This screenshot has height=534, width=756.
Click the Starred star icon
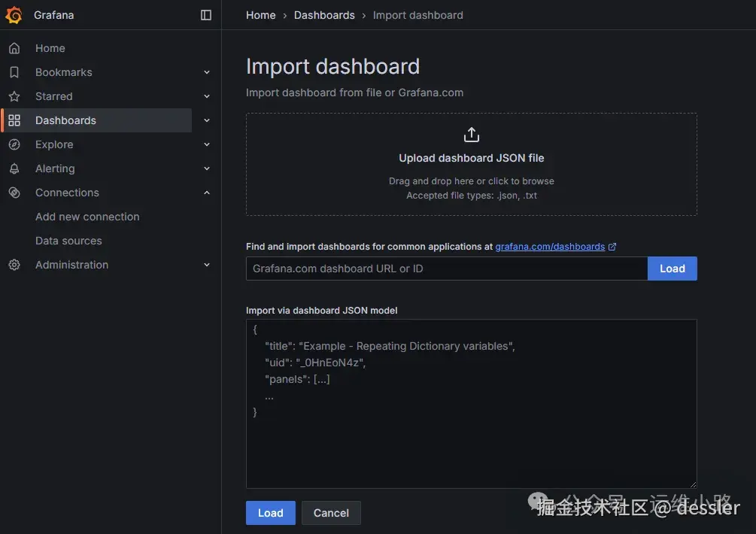point(14,96)
